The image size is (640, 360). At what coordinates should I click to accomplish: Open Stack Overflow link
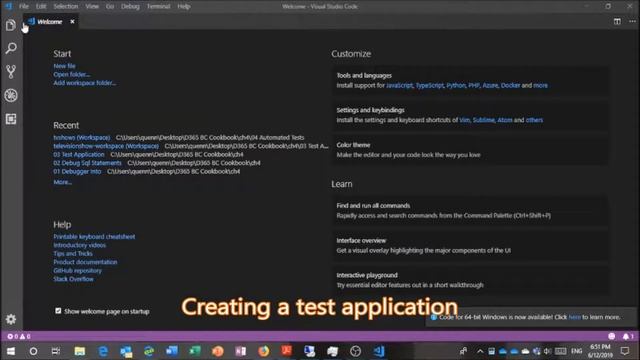pyautogui.click(x=73, y=279)
